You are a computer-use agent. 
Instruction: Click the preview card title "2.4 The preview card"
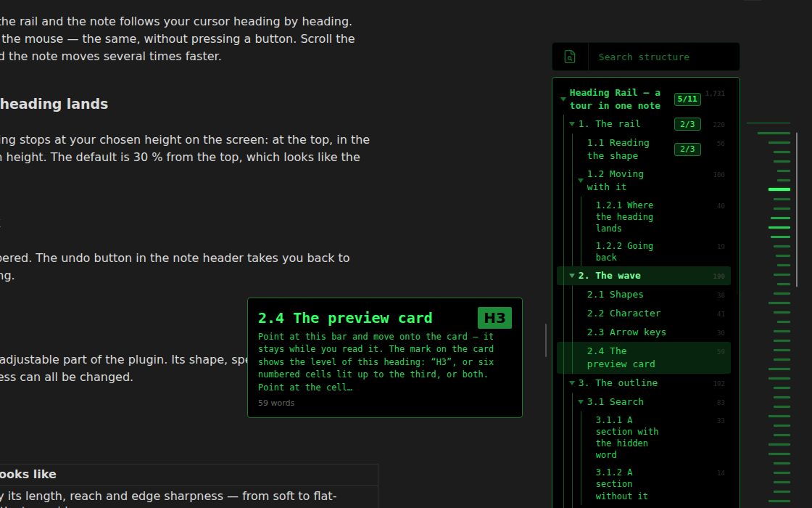coord(345,318)
